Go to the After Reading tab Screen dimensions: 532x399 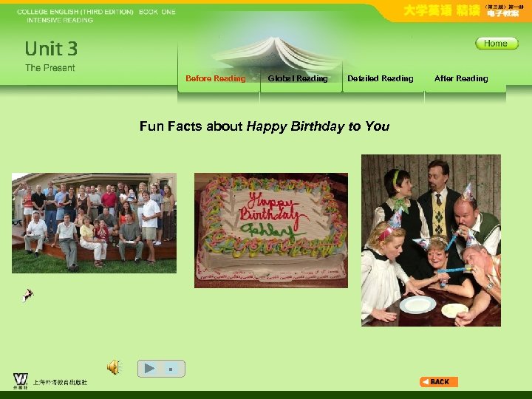[461, 79]
